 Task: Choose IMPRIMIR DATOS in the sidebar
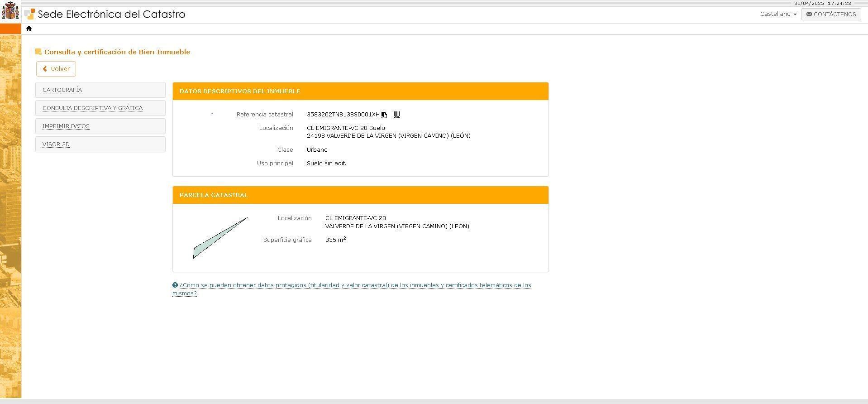66,126
